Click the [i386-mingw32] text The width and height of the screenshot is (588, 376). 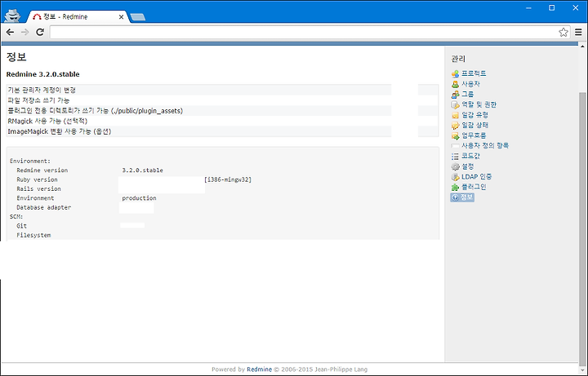(x=228, y=179)
